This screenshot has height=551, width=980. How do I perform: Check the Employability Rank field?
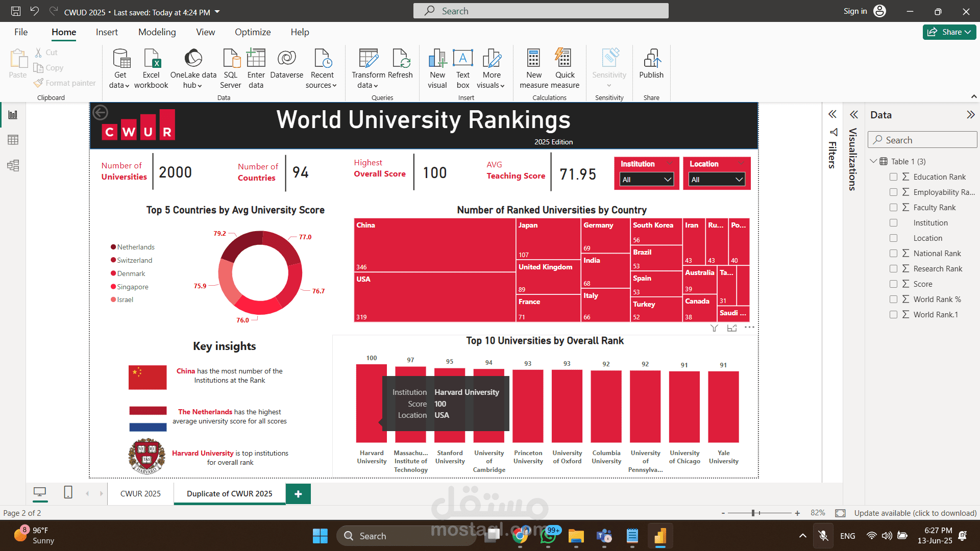pos(893,192)
